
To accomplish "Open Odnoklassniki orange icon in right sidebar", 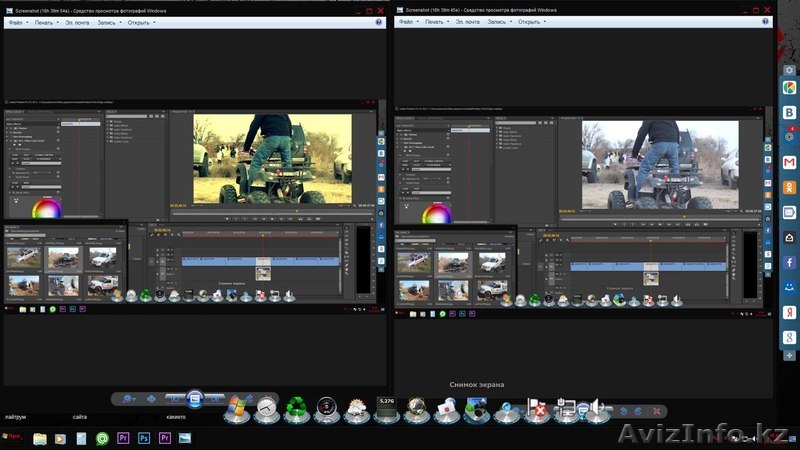I will click(788, 187).
